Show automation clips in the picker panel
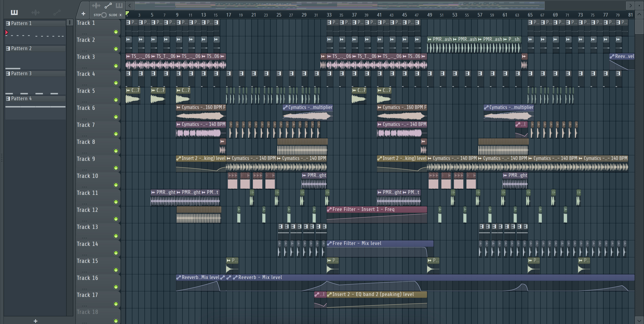 [57, 12]
